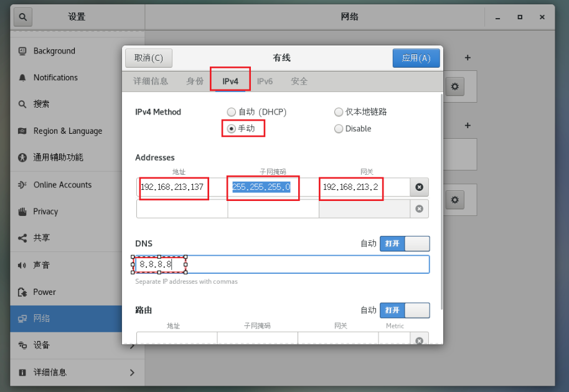Click the 共享 share icon

tap(22, 238)
